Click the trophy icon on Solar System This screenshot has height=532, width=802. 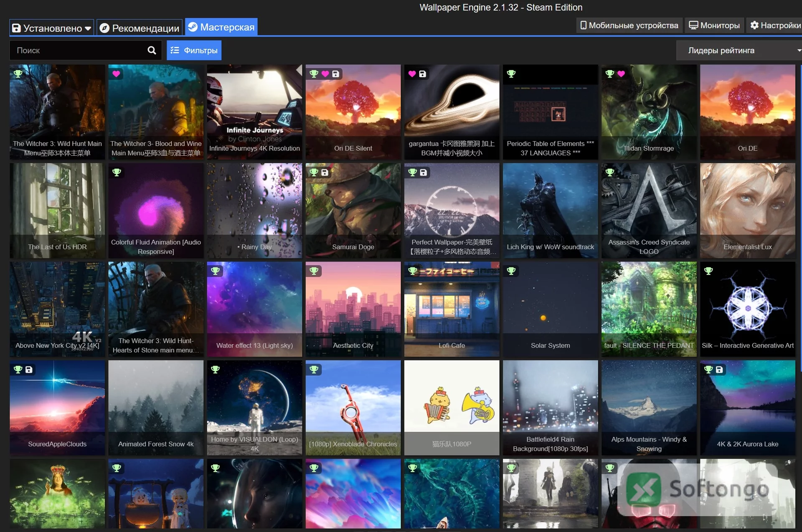pos(511,271)
